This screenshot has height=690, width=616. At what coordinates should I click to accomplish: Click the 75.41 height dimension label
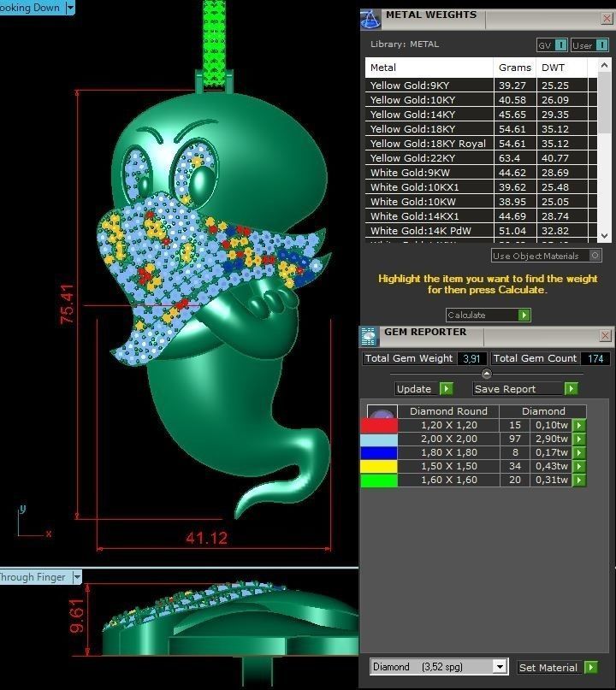68,304
